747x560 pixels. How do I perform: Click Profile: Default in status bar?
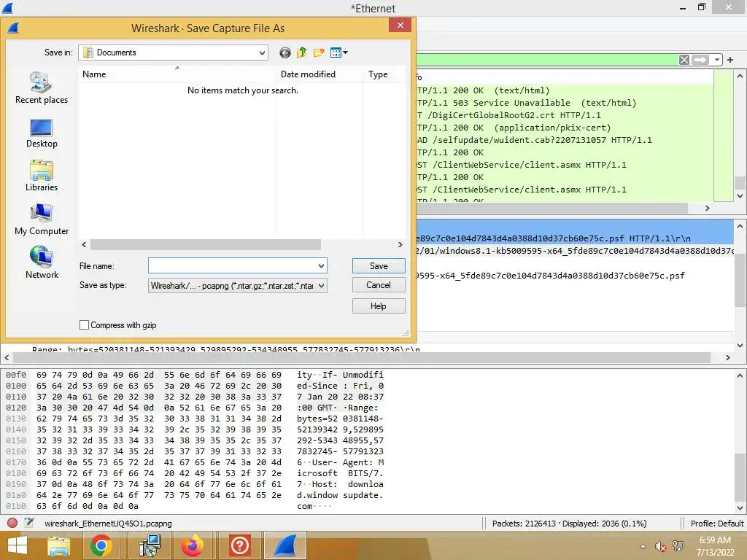click(716, 524)
